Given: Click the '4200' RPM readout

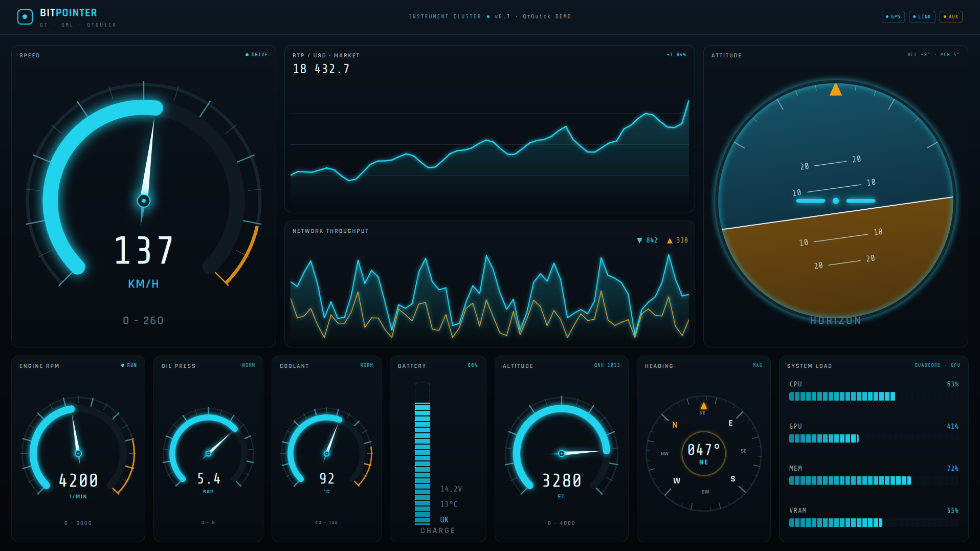Looking at the screenshot, I should (78, 480).
